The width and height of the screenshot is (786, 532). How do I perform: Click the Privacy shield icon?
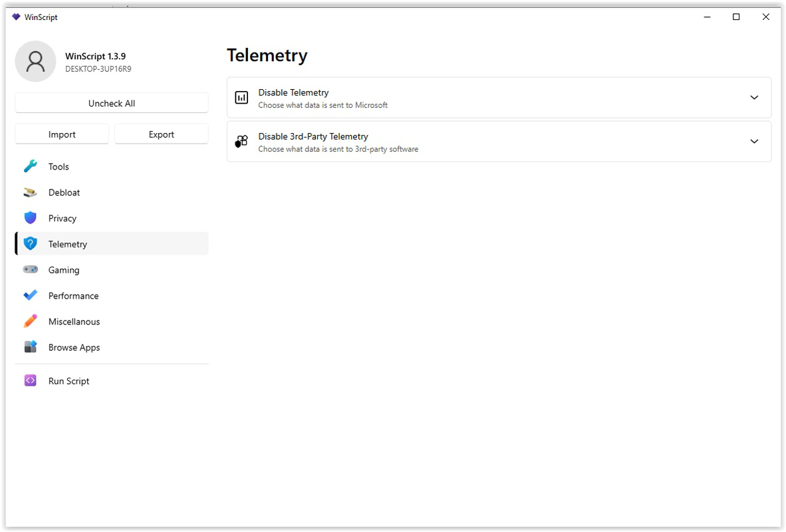(x=30, y=218)
